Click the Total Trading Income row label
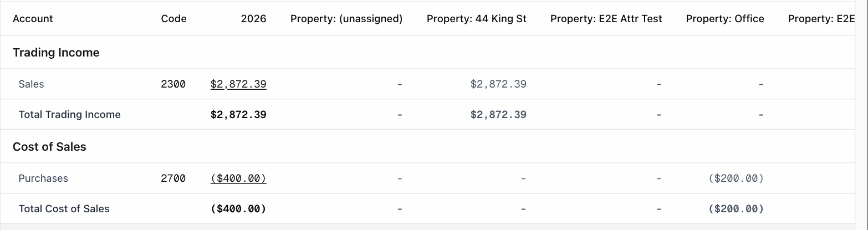 (70, 115)
